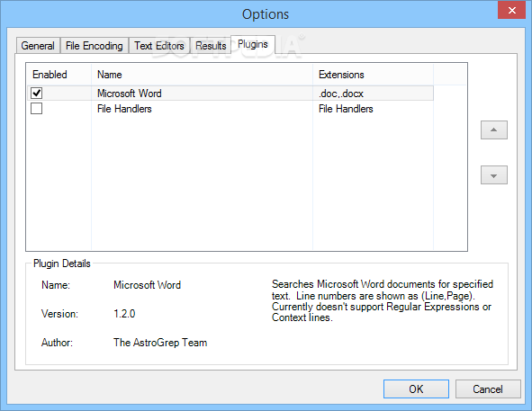
Task: Click the Author: label
Action: pyautogui.click(x=57, y=343)
